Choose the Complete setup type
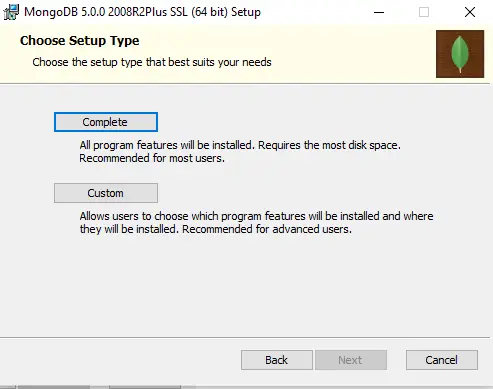 click(106, 122)
